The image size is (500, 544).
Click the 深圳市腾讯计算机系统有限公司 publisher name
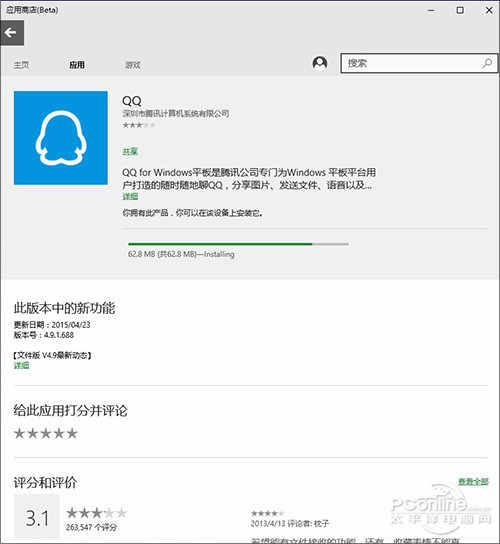click(176, 113)
